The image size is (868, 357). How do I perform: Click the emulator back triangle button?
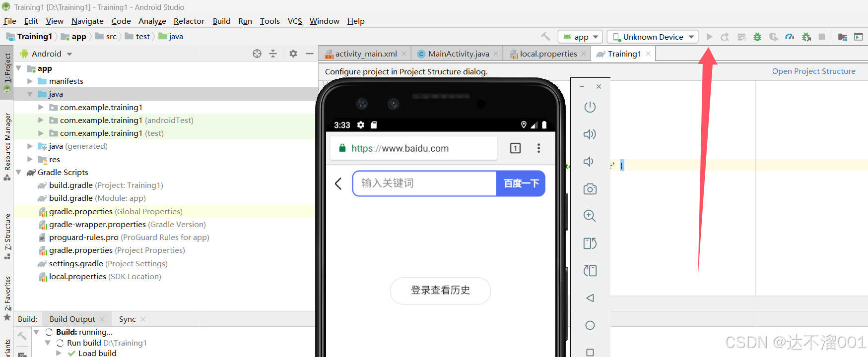click(x=590, y=298)
